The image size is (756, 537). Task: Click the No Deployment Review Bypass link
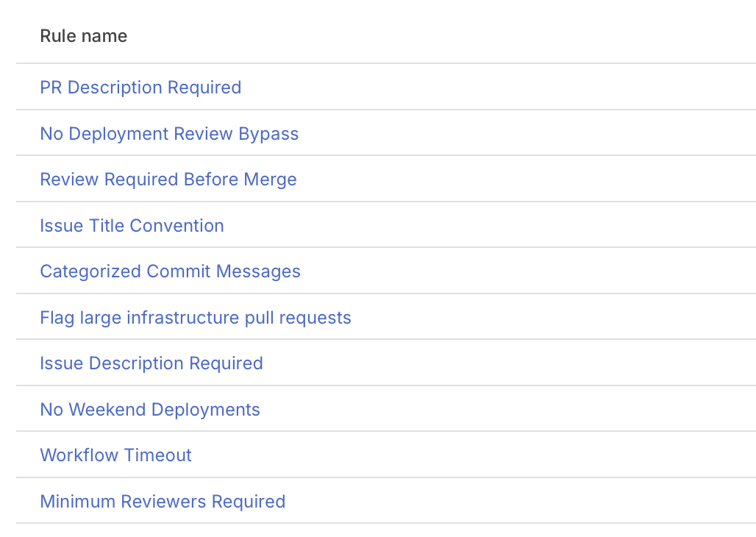coord(169,134)
